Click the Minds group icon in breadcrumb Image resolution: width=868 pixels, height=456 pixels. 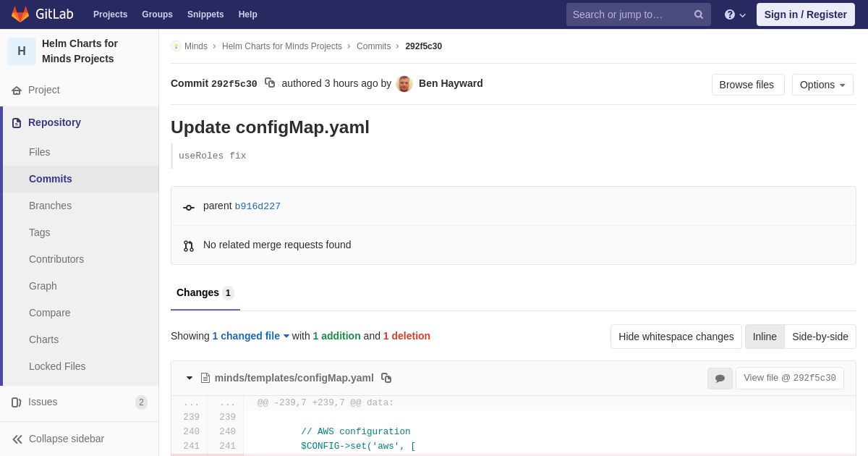pyautogui.click(x=176, y=46)
